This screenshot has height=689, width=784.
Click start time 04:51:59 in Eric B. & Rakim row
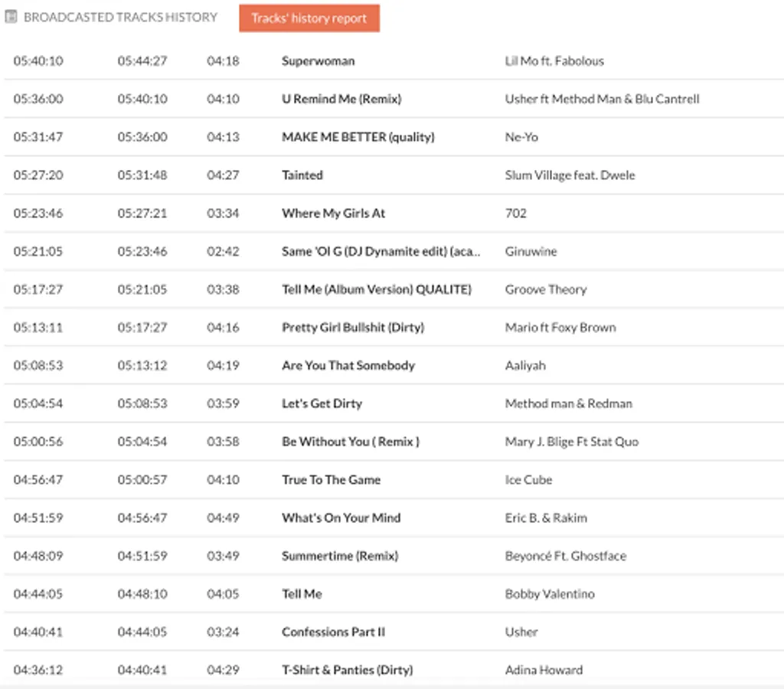(x=38, y=518)
